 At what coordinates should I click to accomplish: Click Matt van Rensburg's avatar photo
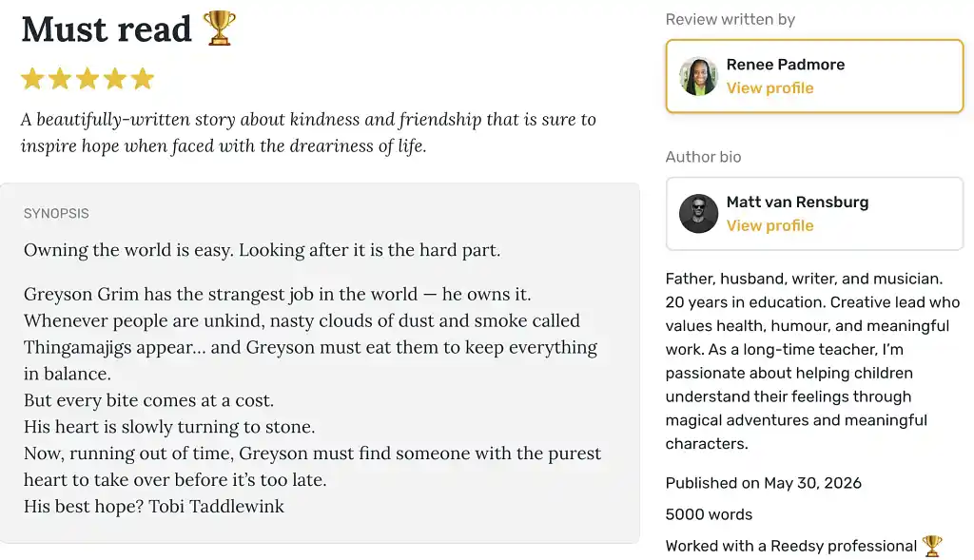698,214
